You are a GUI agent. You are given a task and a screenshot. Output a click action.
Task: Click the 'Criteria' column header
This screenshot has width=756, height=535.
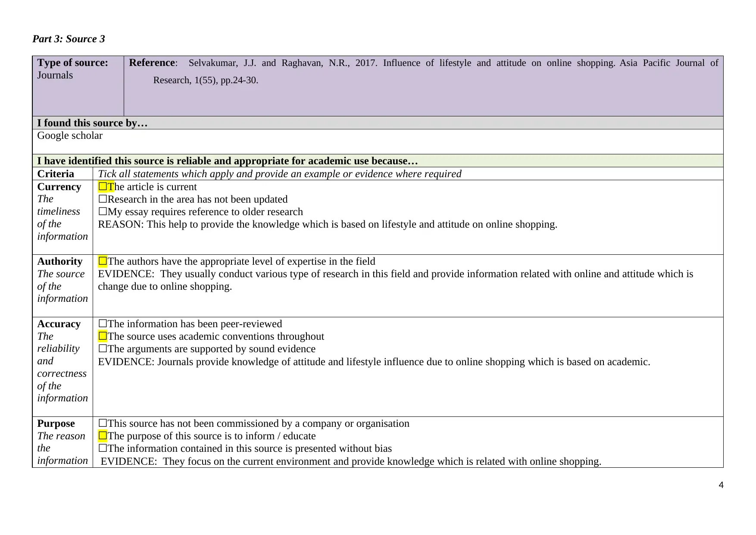tap(56, 174)
